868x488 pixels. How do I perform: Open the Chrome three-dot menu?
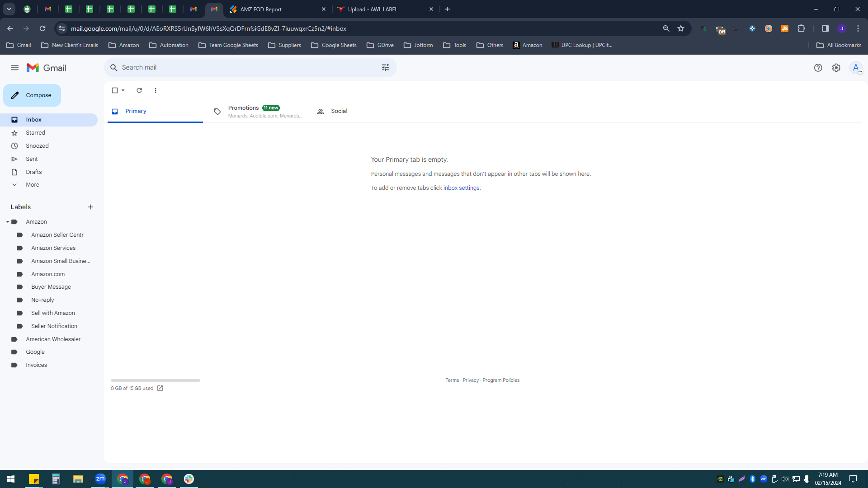858,28
